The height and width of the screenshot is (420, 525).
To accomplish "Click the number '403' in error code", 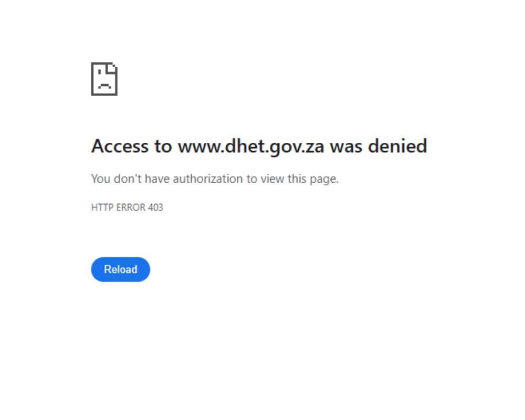I will (x=156, y=207).
